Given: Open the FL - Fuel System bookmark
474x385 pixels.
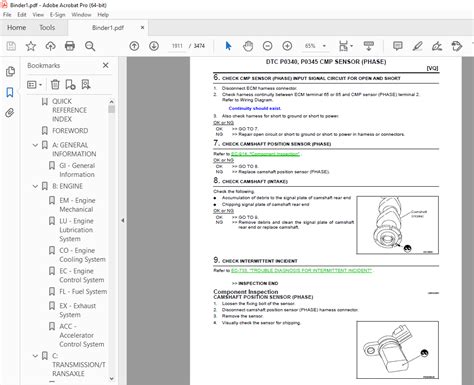Looking at the screenshot, I should 83,292.
